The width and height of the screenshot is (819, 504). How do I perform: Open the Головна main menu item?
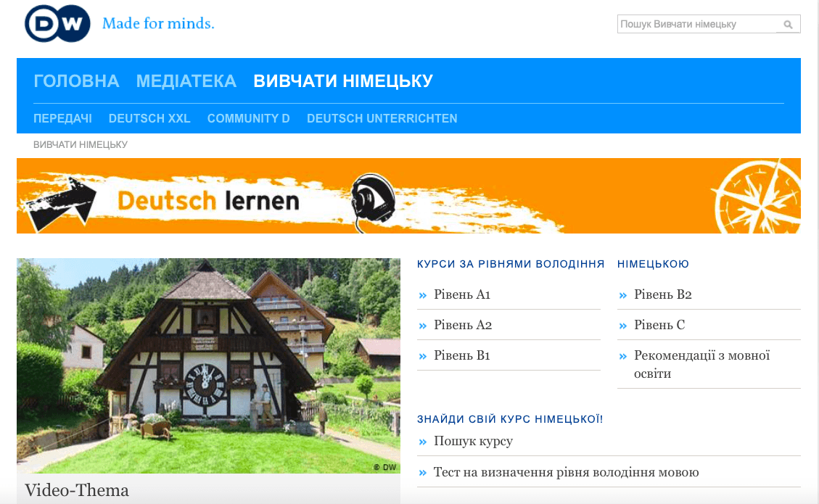tap(76, 81)
